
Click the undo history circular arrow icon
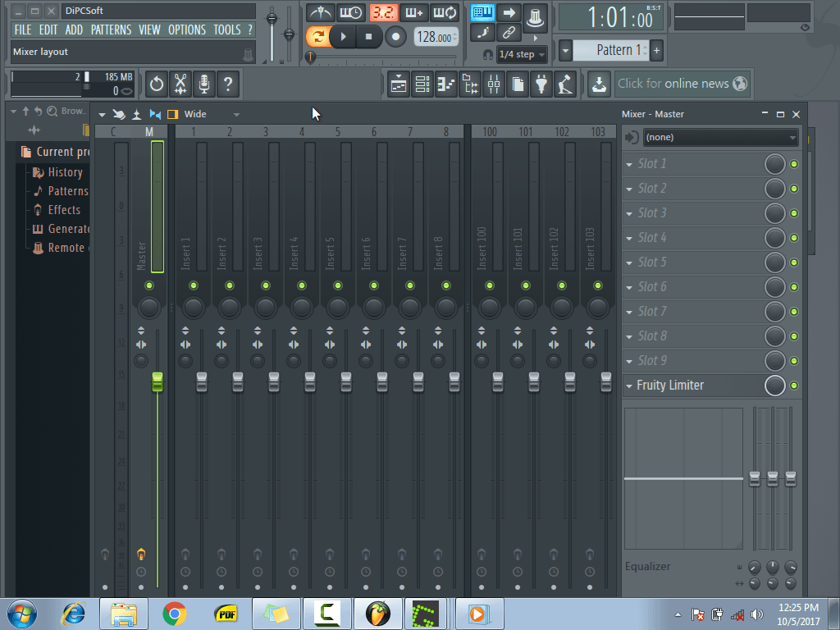157,84
